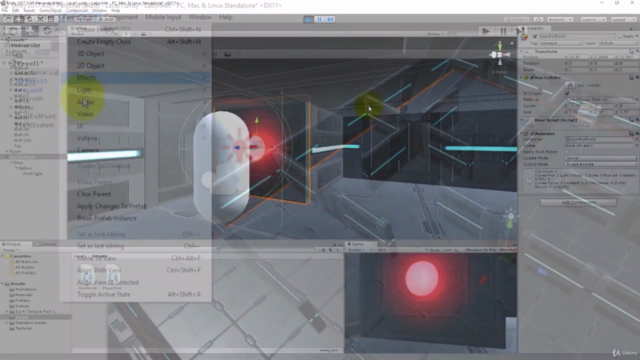Screen dimensions: 640x360
Task: Select All Materials under Favorites
Action: (24, 262)
